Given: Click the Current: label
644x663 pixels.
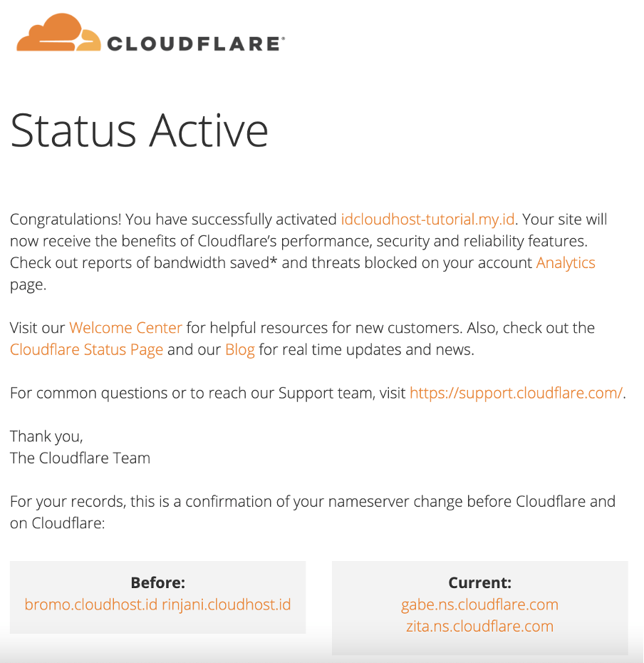Looking at the screenshot, I should (479, 583).
